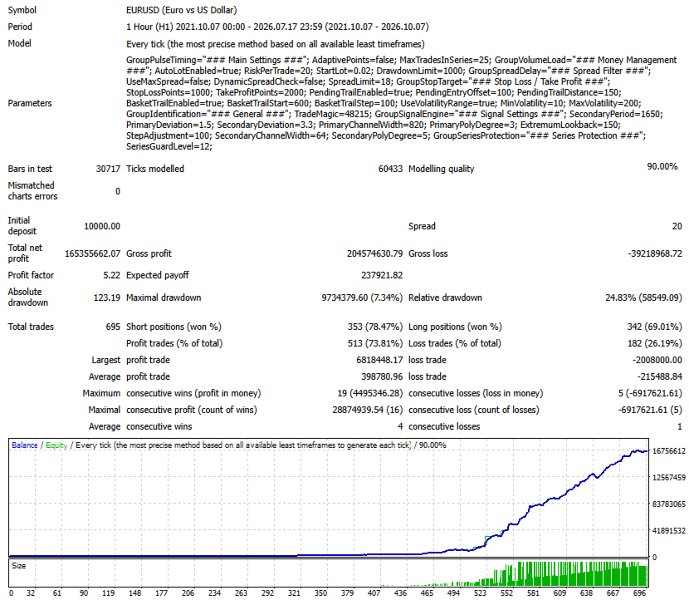Click the blue Balance legend label
Screen dimensions: 689x600
click(x=25, y=445)
